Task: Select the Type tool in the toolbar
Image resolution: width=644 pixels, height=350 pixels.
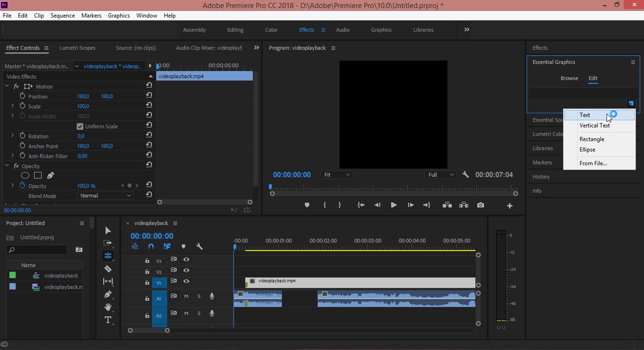Action: click(108, 320)
